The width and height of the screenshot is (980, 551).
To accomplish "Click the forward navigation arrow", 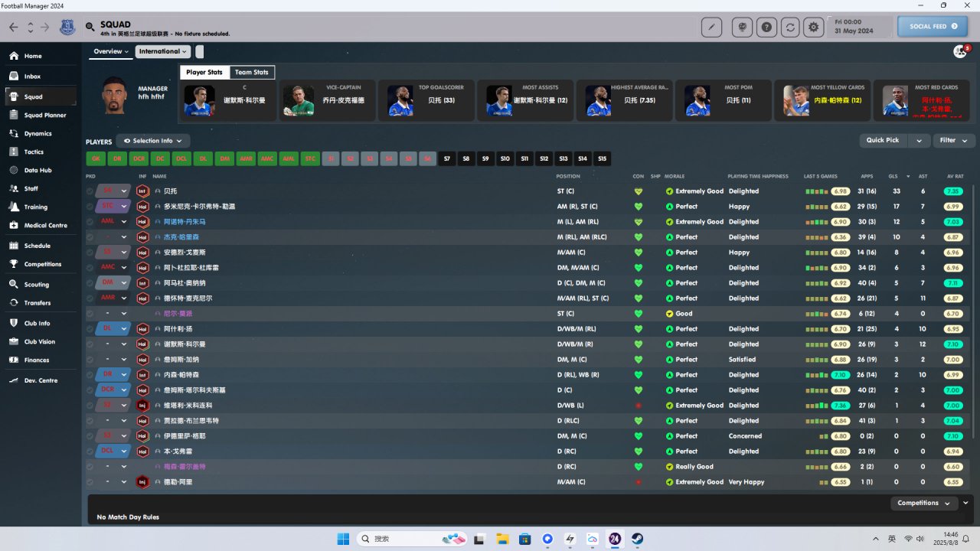I will pyautogui.click(x=45, y=28).
